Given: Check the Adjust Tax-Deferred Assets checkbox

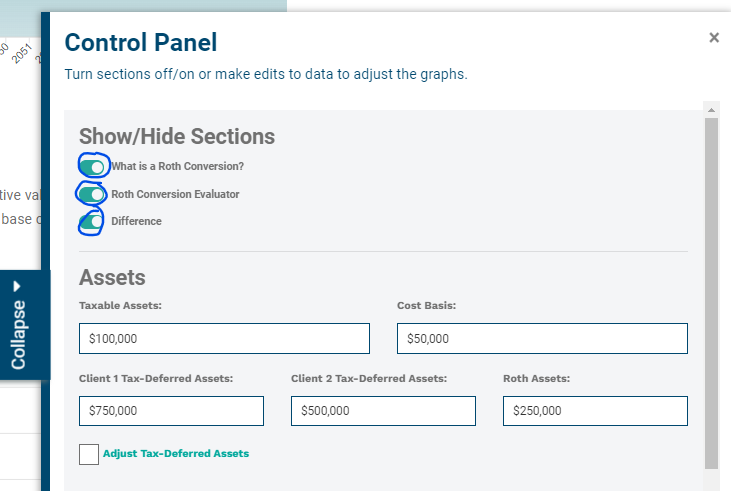Looking at the screenshot, I should [x=89, y=454].
